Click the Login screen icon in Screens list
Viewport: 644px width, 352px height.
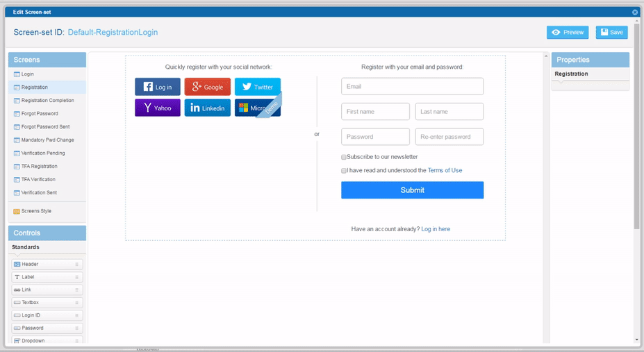pos(17,74)
